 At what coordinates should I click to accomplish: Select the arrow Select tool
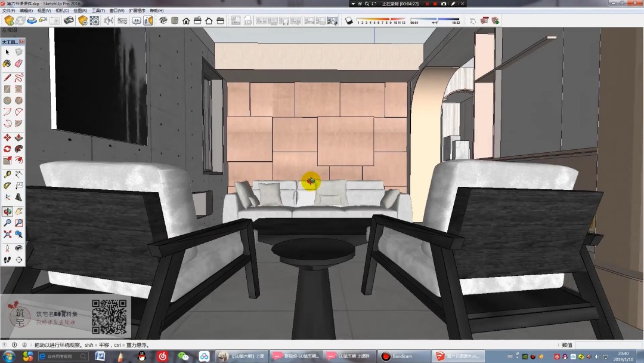[x=7, y=52]
